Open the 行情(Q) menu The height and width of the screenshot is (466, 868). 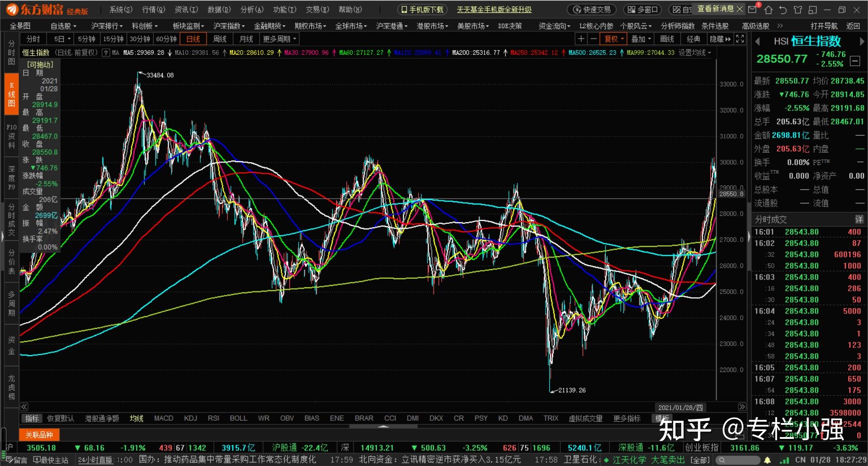[x=154, y=10]
